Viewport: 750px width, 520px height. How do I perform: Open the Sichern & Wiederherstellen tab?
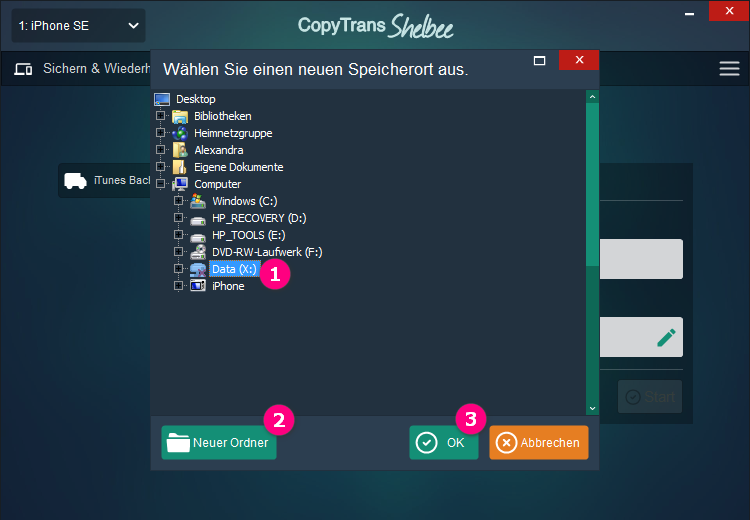click(82, 69)
